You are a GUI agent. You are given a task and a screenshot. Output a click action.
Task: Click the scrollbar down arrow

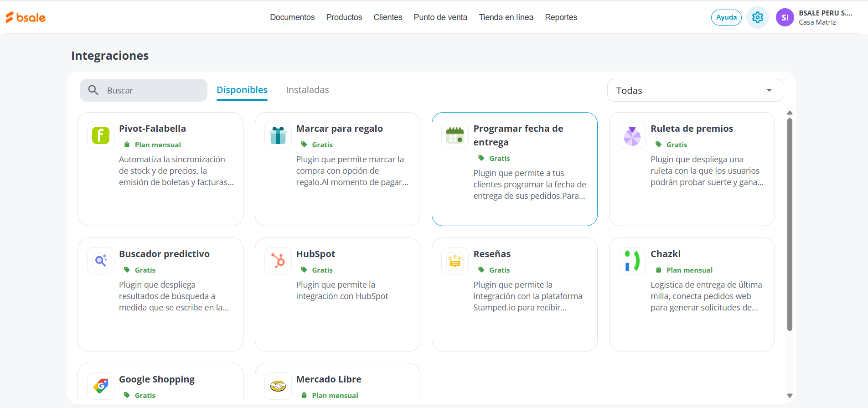(x=790, y=396)
